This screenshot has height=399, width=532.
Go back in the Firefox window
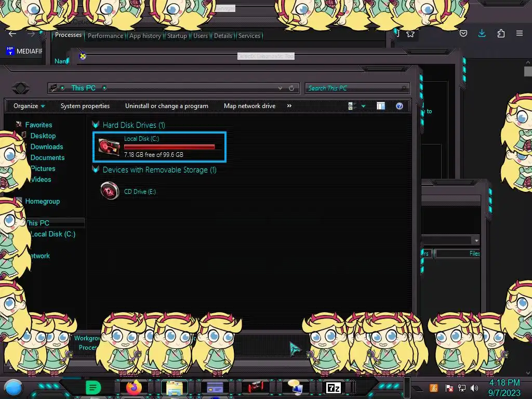tap(12, 34)
